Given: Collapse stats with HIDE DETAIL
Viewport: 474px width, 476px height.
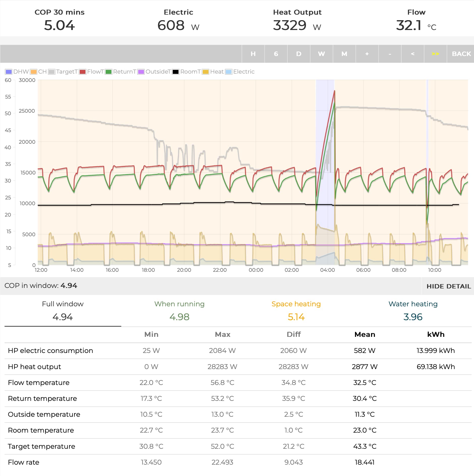Looking at the screenshot, I should click(x=449, y=286).
